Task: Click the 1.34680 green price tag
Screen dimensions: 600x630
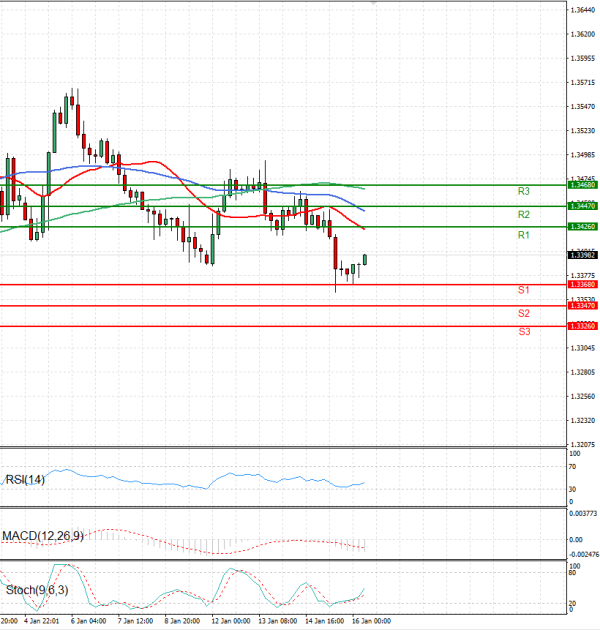Action: coord(582,185)
